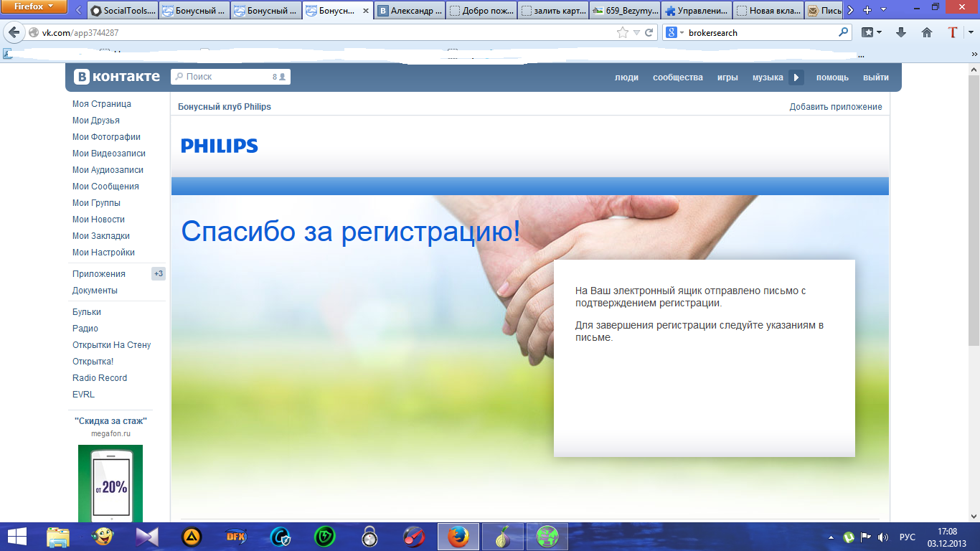Switch to the 659_Bezymy... tab
The height and width of the screenshot is (551, 980).
(624, 11)
